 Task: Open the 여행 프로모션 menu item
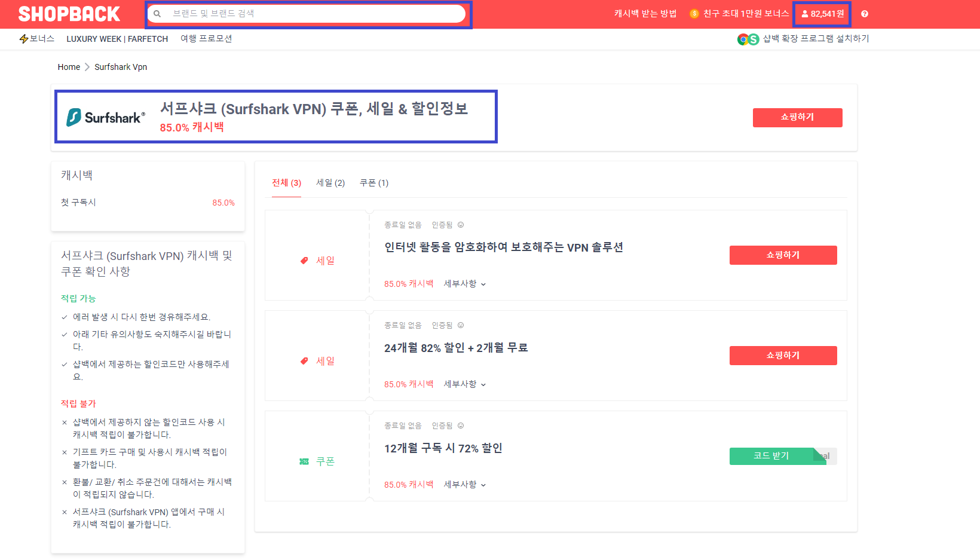206,39
